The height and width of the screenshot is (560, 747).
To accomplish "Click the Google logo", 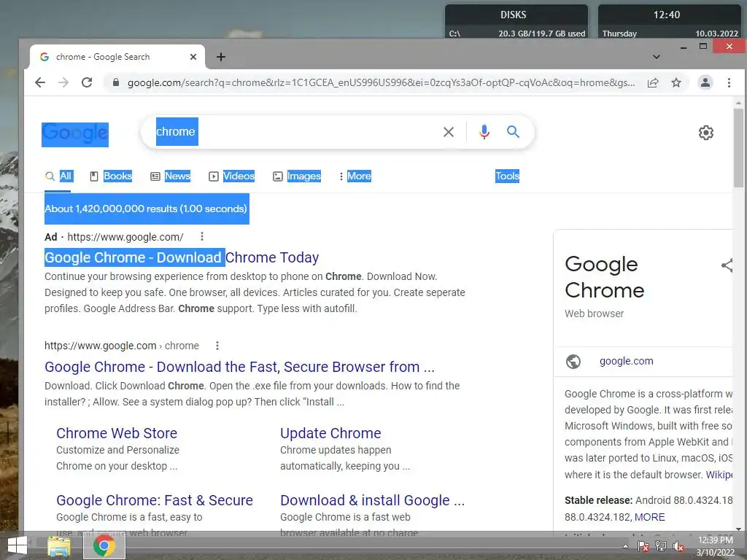I will point(75,134).
